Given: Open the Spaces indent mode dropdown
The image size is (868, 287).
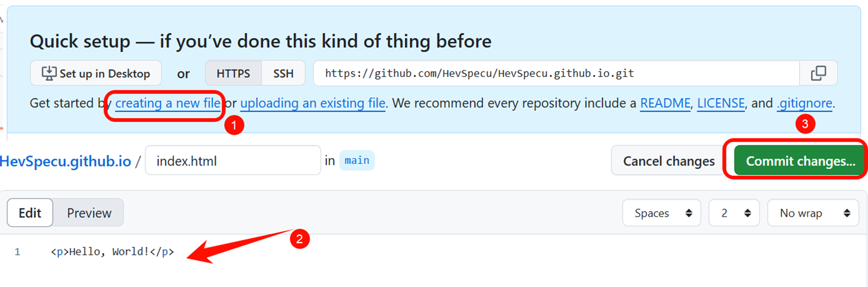Looking at the screenshot, I should [x=662, y=213].
